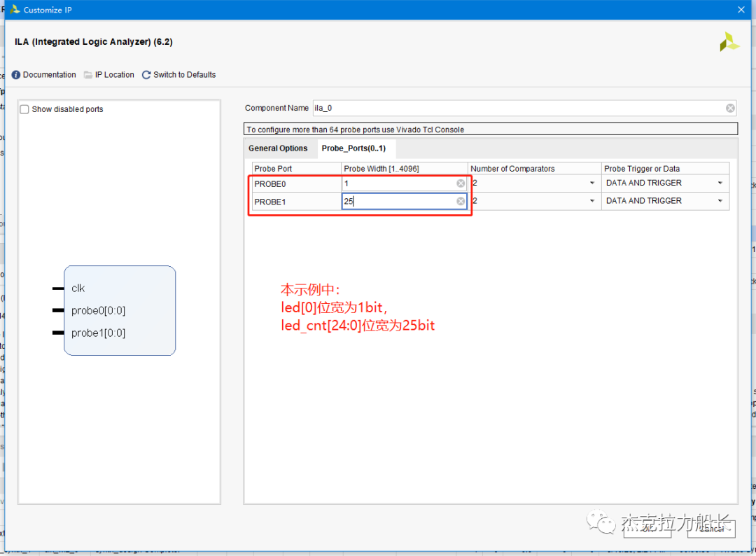Clear the Component Name field

[730, 108]
